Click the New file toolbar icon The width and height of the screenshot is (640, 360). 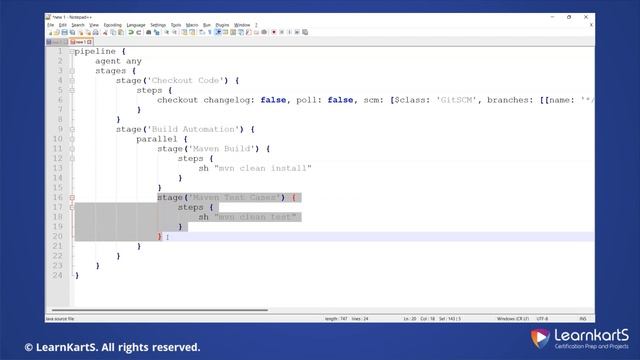(x=50, y=32)
